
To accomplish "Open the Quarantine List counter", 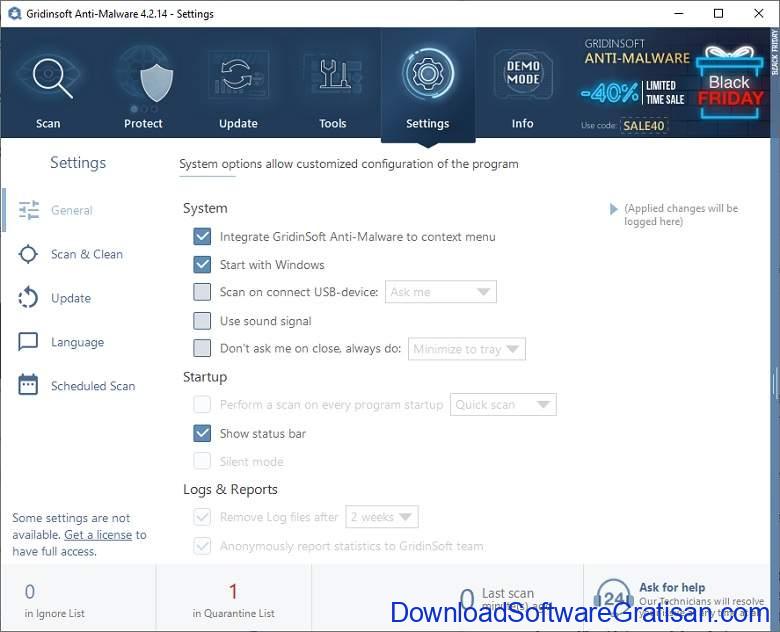I will (234, 599).
